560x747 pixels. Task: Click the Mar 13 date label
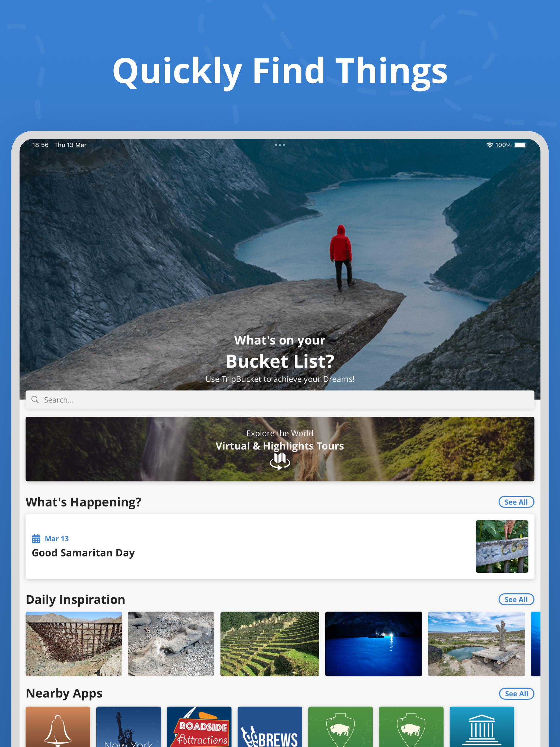(57, 539)
